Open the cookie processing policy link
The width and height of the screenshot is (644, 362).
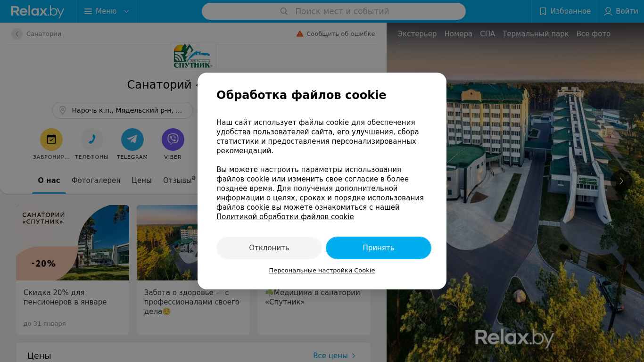click(x=285, y=217)
